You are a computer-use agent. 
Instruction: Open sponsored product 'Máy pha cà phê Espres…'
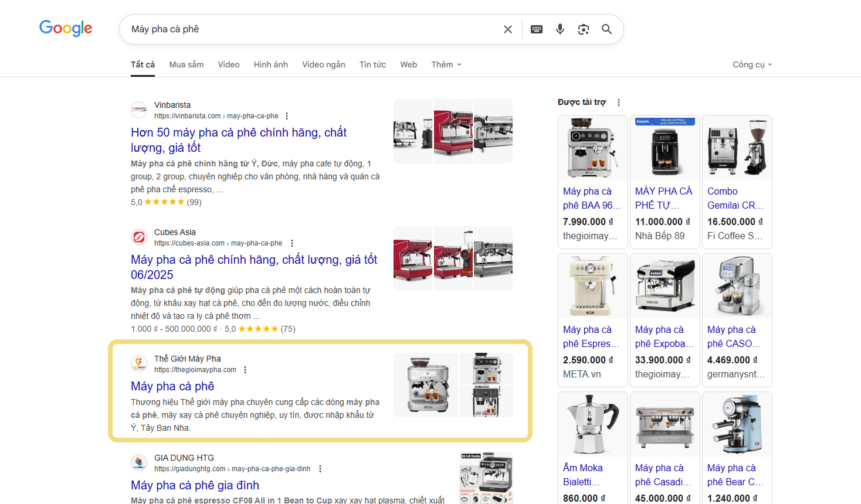[x=591, y=336]
